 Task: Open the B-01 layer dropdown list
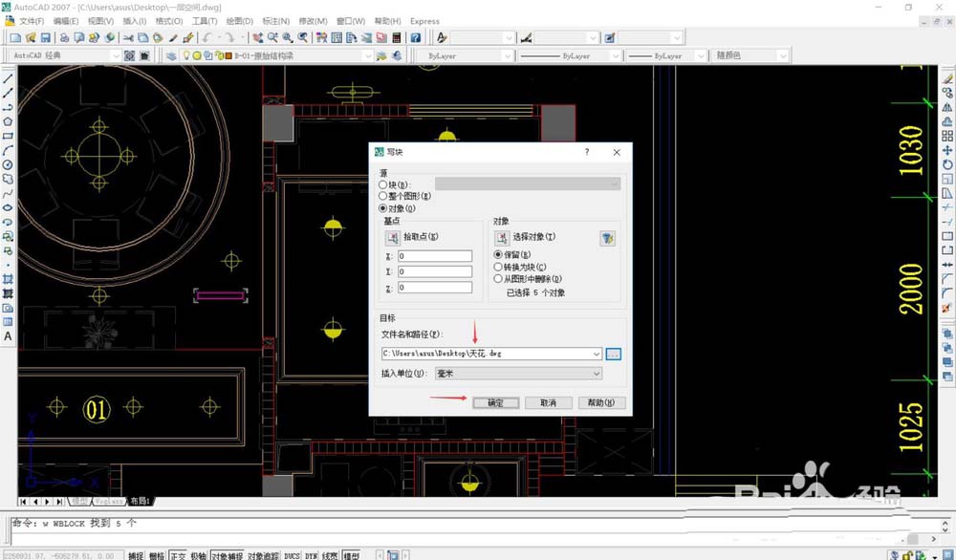click(x=366, y=56)
